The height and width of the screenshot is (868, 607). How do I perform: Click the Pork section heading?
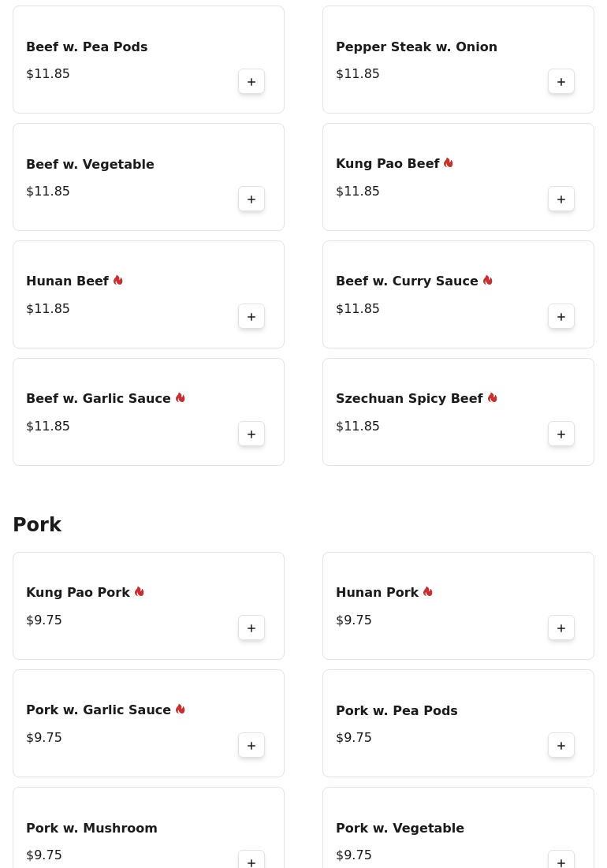pyautogui.click(x=37, y=525)
